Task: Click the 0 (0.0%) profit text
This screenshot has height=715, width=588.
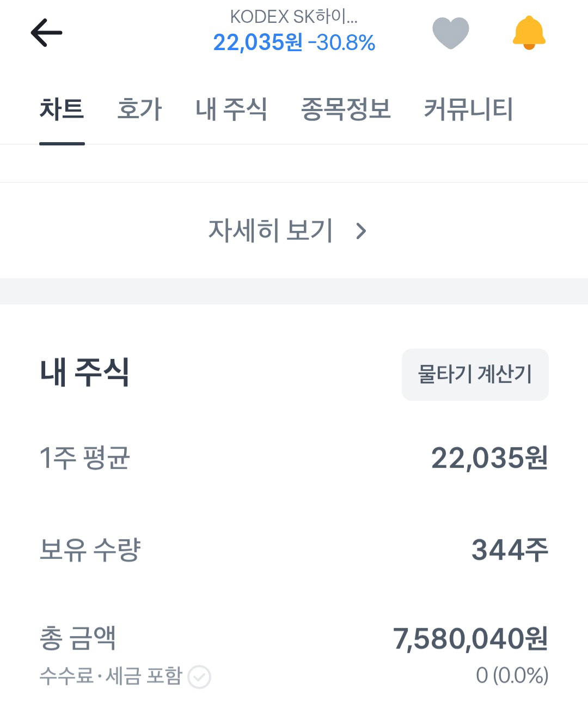Action: coord(512,675)
